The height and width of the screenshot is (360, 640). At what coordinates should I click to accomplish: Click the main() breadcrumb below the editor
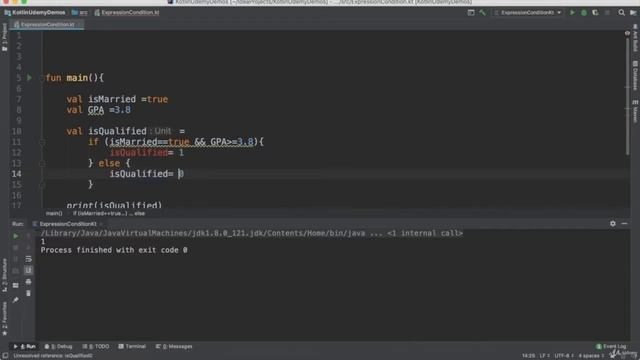pyautogui.click(x=54, y=213)
